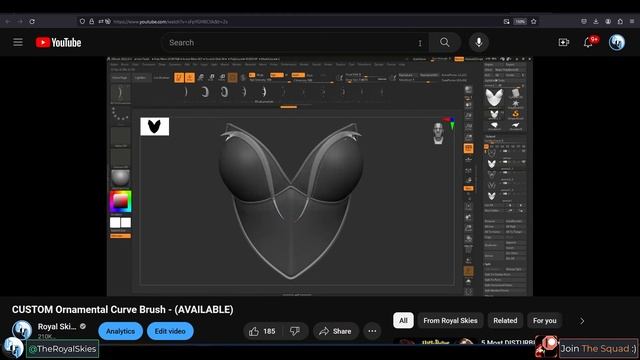640x360 pixels.
Task: Open account menu via top-right avatar
Action: pyautogui.click(x=617, y=42)
